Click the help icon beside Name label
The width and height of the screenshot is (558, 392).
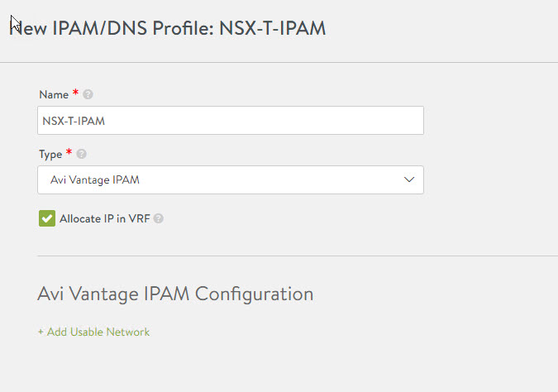(88, 94)
